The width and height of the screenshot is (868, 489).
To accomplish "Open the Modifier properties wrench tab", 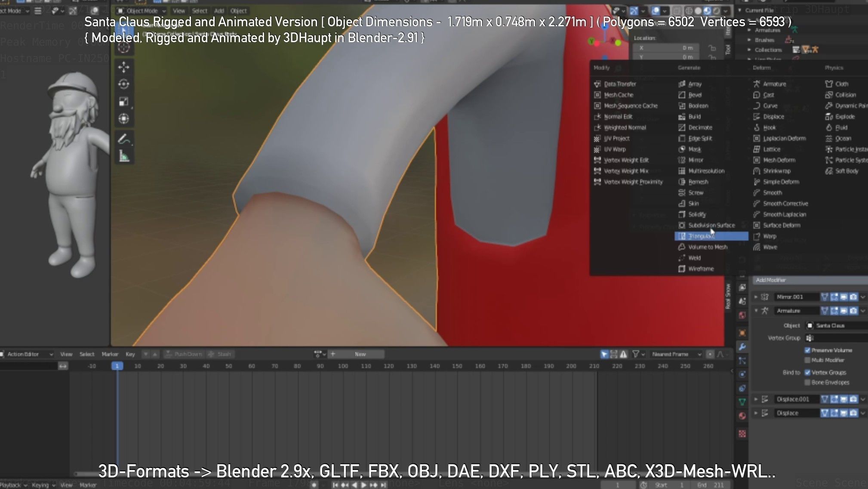I will (x=742, y=347).
